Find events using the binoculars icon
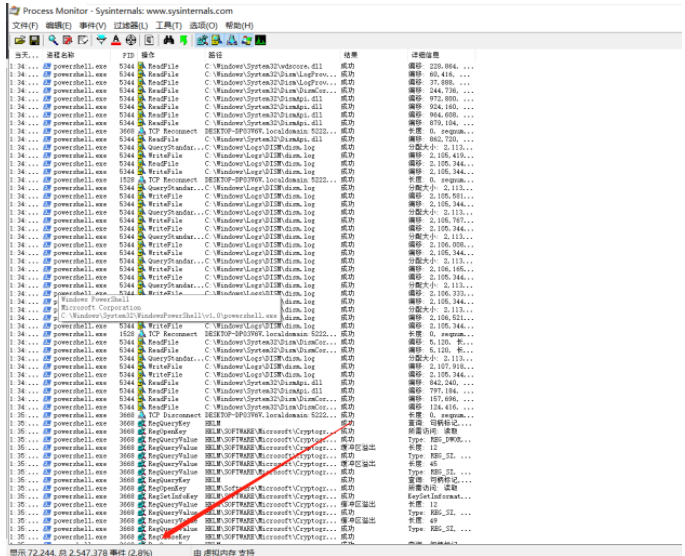Viewport: 685px width, 556px height. click(169, 40)
